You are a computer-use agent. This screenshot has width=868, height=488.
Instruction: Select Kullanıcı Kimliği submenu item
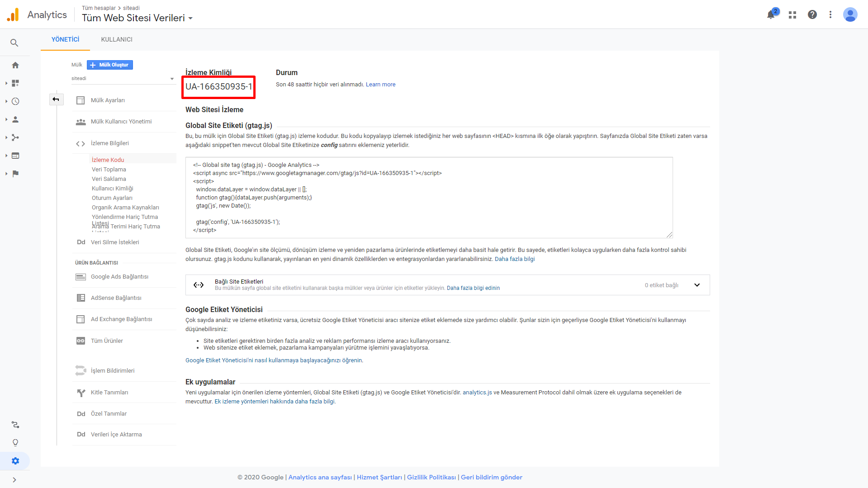[x=112, y=188]
